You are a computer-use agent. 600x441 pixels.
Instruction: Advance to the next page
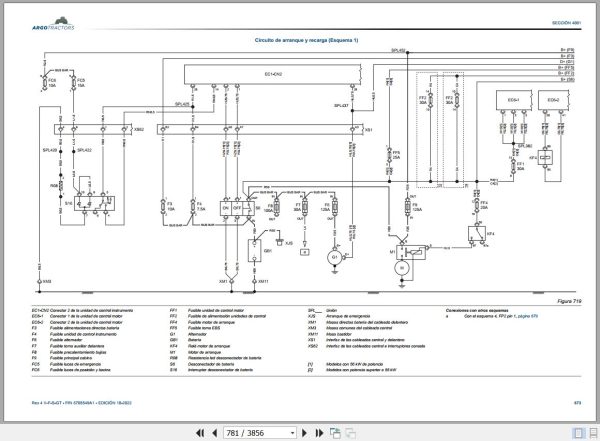[x=305, y=433]
